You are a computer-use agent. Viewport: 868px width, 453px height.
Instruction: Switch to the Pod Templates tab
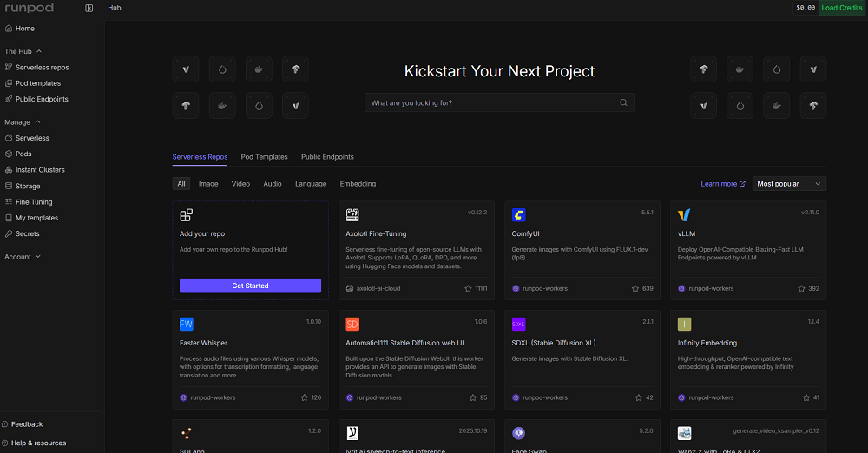(264, 157)
